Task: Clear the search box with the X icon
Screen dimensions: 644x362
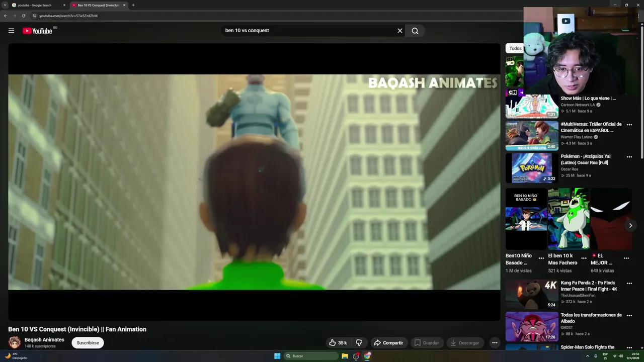Action: tap(400, 31)
